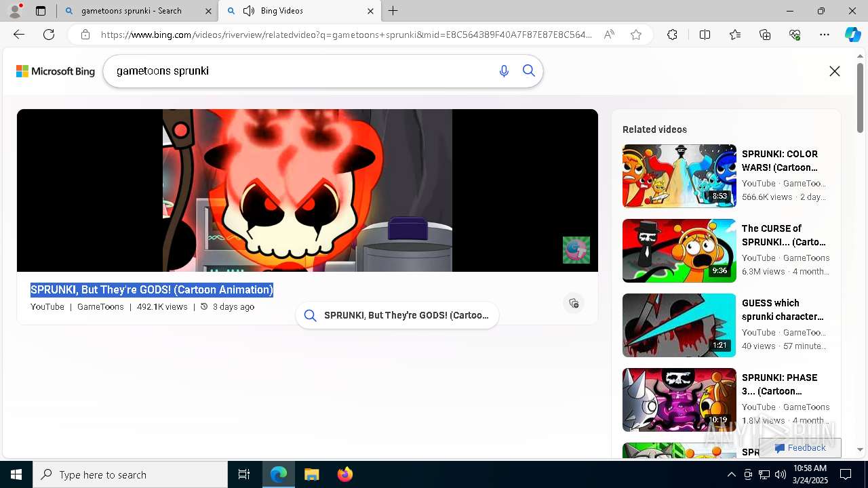Open a new browser tab
This screenshot has height=488, width=868.
pos(393,11)
